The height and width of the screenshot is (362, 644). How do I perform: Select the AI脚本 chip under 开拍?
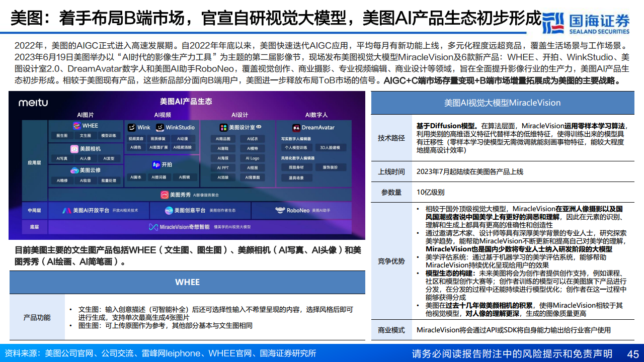pyautogui.click(x=136, y=177)
